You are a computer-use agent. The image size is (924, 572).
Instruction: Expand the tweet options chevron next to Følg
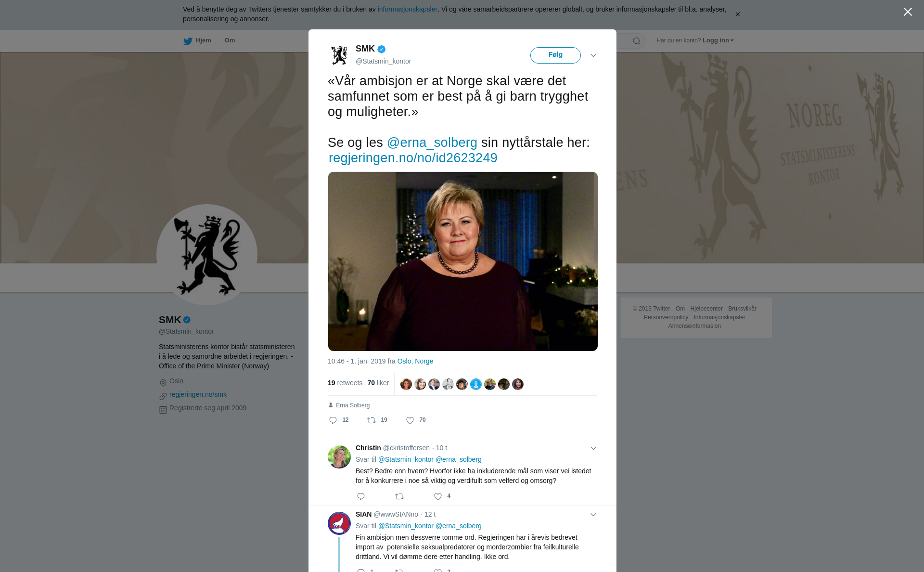coord(593,55)
